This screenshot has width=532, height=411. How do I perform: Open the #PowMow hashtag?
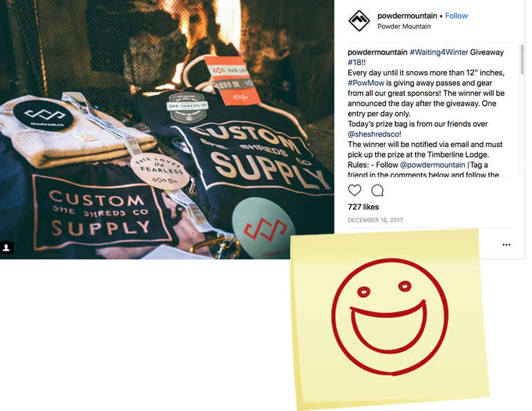point(365,83)
